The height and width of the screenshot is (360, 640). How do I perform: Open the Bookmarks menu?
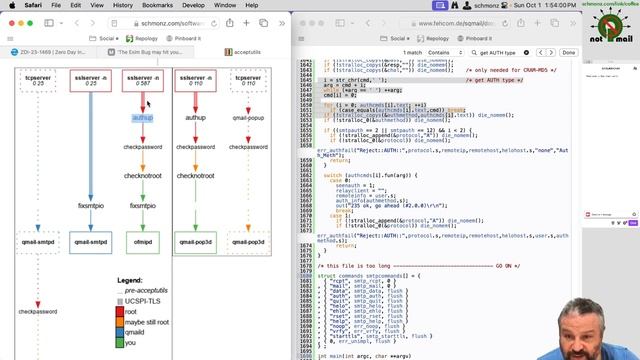157,5
